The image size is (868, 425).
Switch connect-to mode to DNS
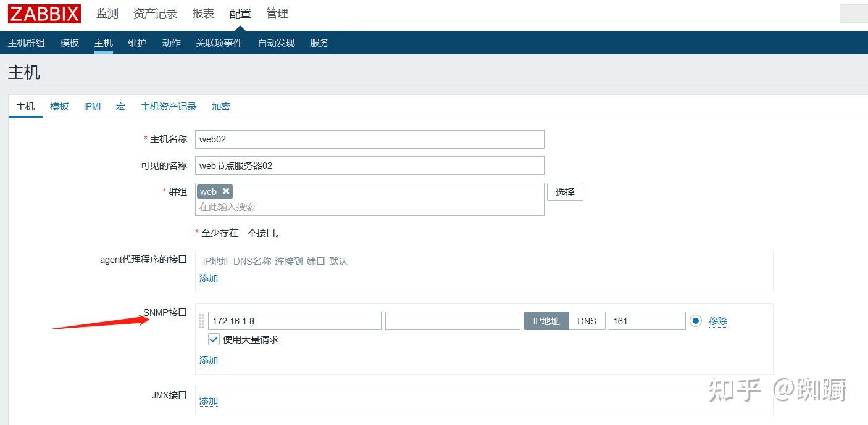tap(586, 321)
